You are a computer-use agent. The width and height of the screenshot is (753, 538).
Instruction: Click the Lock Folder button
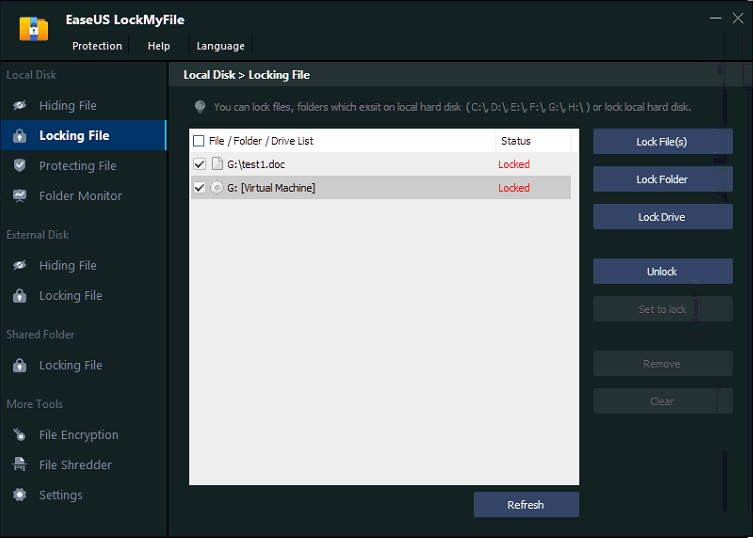tap(663, 179)
